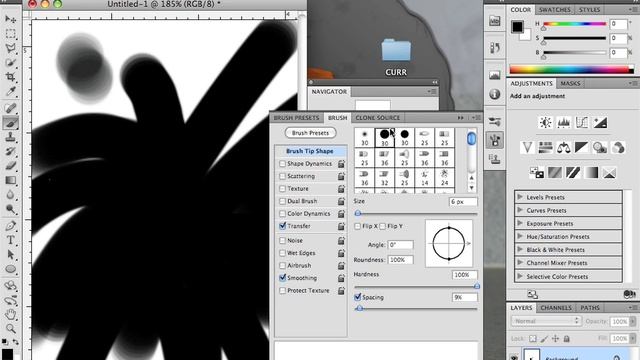Switch to the Clone Source tab
The height and width of the screenshot is (360, 640).
click(378, 118)
